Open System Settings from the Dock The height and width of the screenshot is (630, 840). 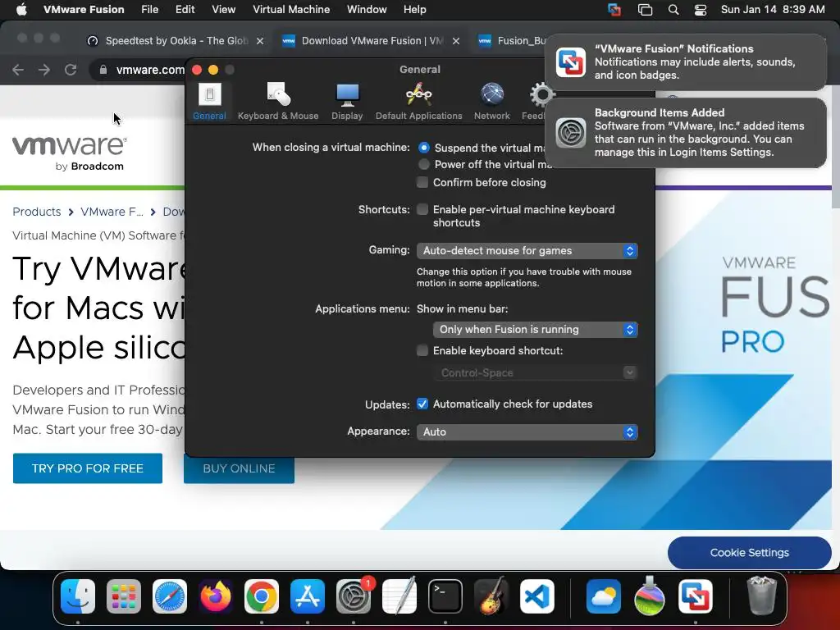(x=354, y=596)
